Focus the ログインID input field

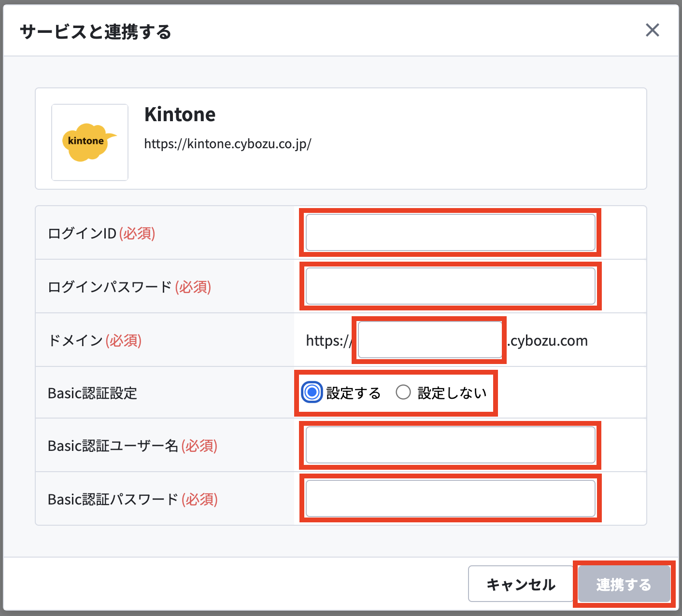tap(450, 233)
